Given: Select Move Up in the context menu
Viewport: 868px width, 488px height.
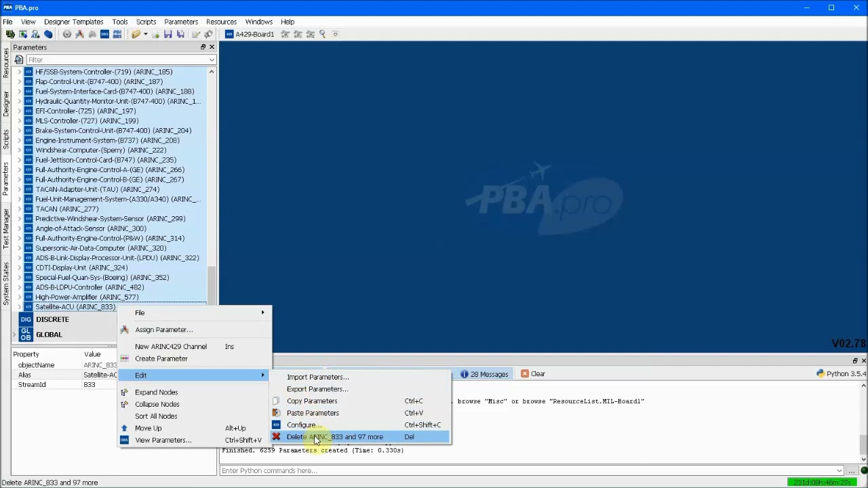Looking at the screenshot, I should point(195,428).
